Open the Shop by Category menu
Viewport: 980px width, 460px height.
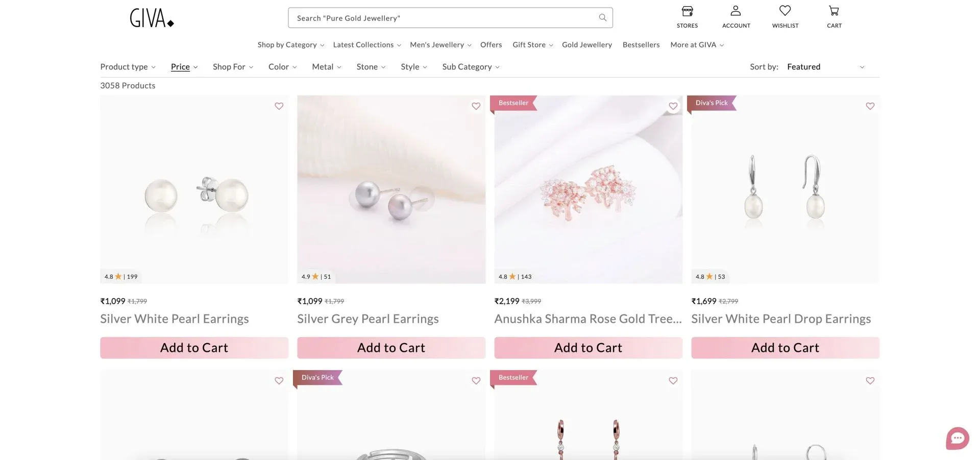[x=291, y=45]
